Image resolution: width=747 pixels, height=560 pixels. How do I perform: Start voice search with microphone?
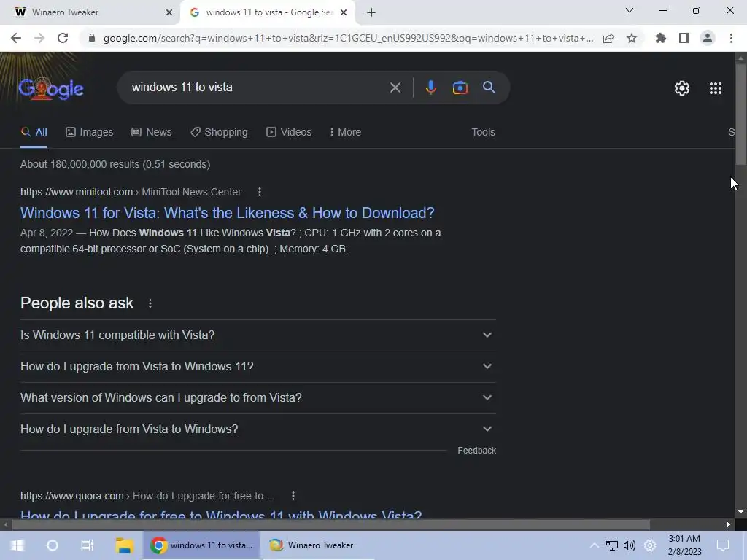coord(430,87)
